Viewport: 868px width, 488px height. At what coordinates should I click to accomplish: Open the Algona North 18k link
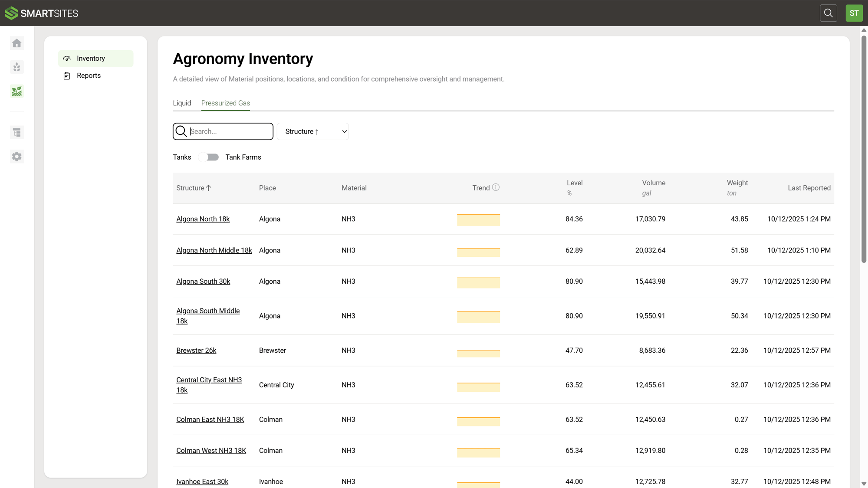[203, 219]
